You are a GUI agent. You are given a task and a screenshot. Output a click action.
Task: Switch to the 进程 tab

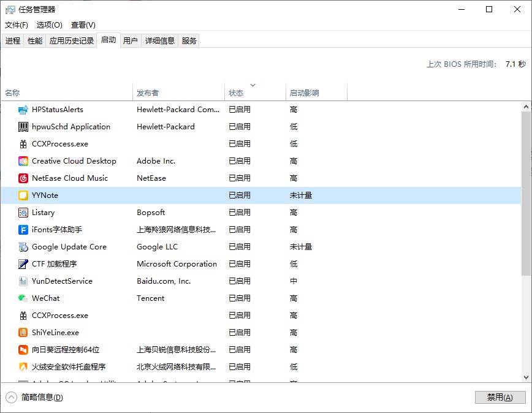[13, 40]
